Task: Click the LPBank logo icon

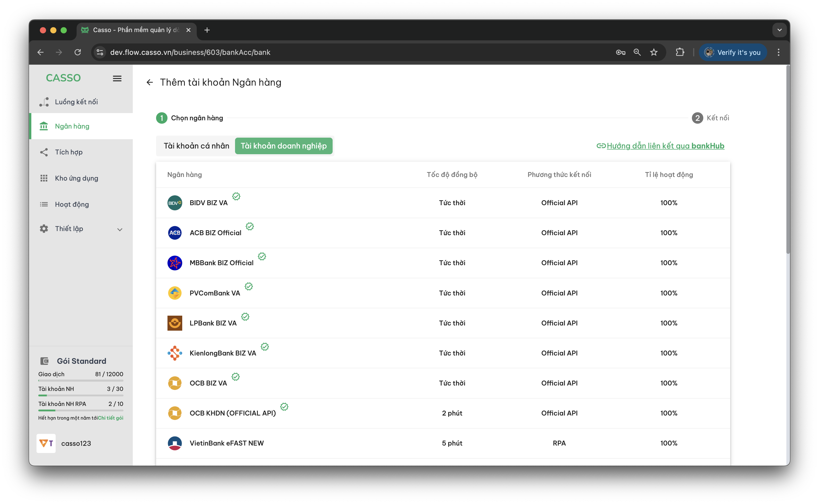Action: pyautogui.click(x=175, y=323)
